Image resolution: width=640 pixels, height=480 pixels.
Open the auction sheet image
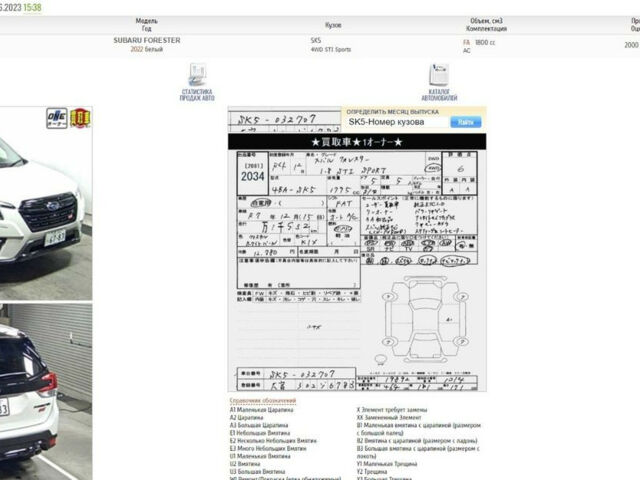pos(357,261)
